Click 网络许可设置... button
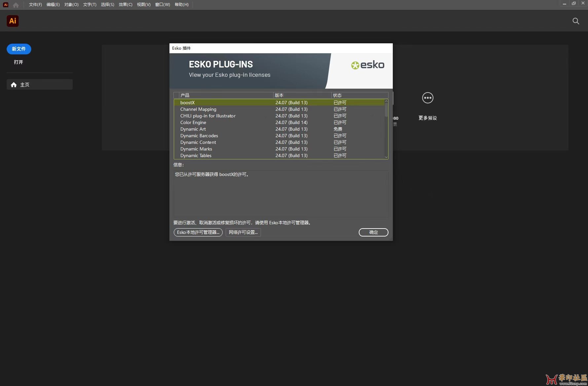This screenshot has width=588, height=386. click(243, 232)
